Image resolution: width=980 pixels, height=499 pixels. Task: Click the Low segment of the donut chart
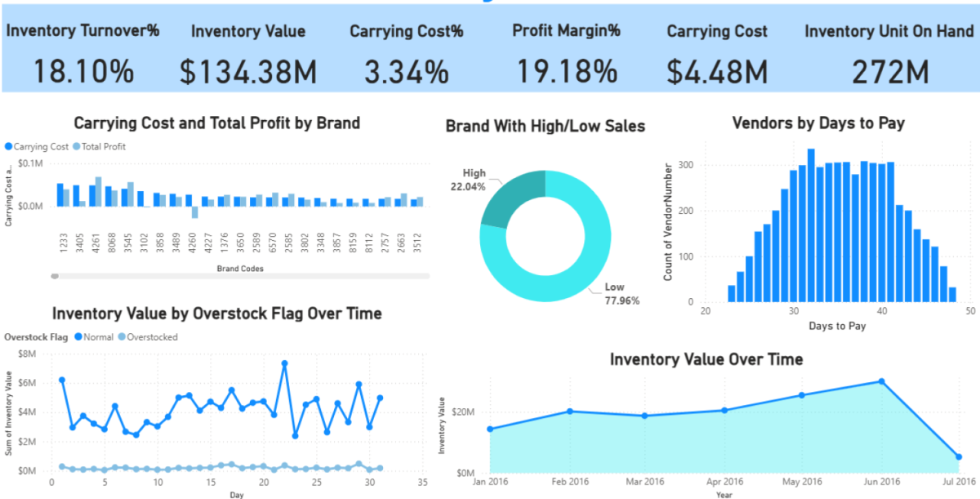572,278
